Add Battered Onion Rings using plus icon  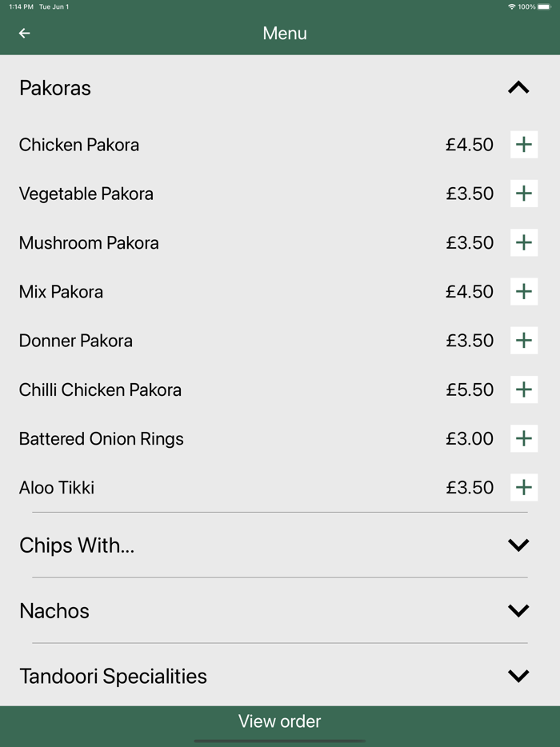pos(524,438)
